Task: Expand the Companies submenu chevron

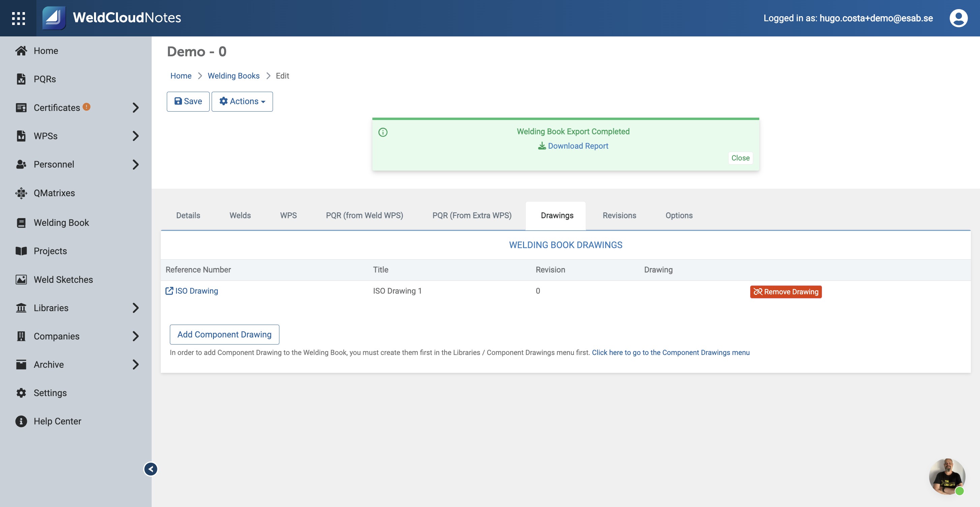Action: pos(135,336)
